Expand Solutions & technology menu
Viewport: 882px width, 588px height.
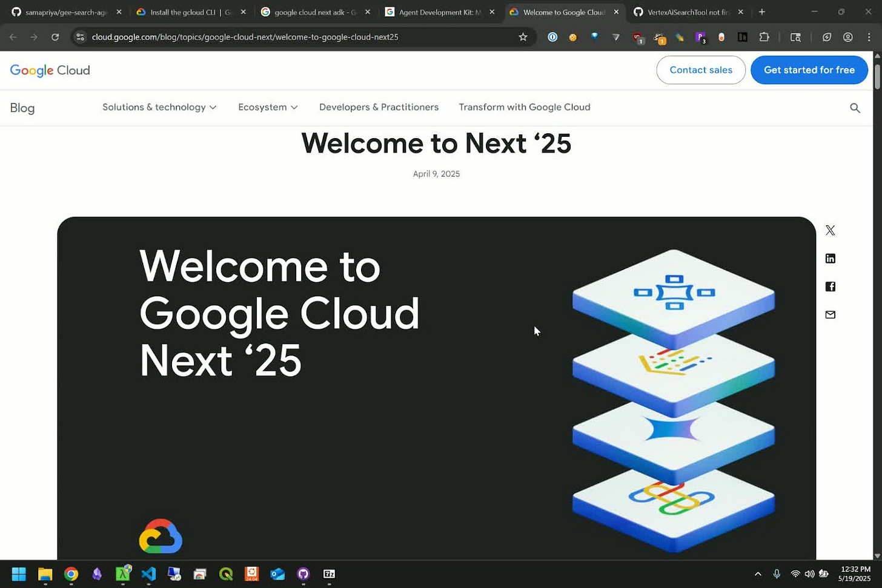click(159, 107)
